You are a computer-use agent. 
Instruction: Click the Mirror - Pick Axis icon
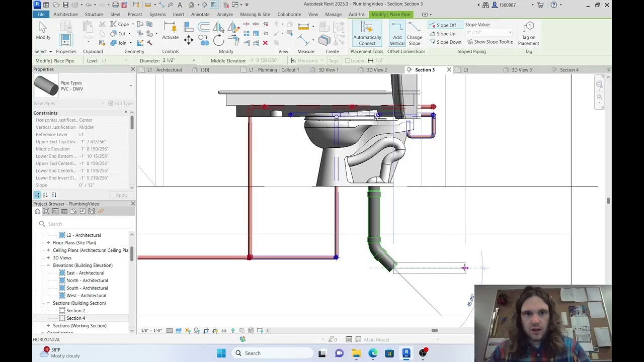coord(218,27)
